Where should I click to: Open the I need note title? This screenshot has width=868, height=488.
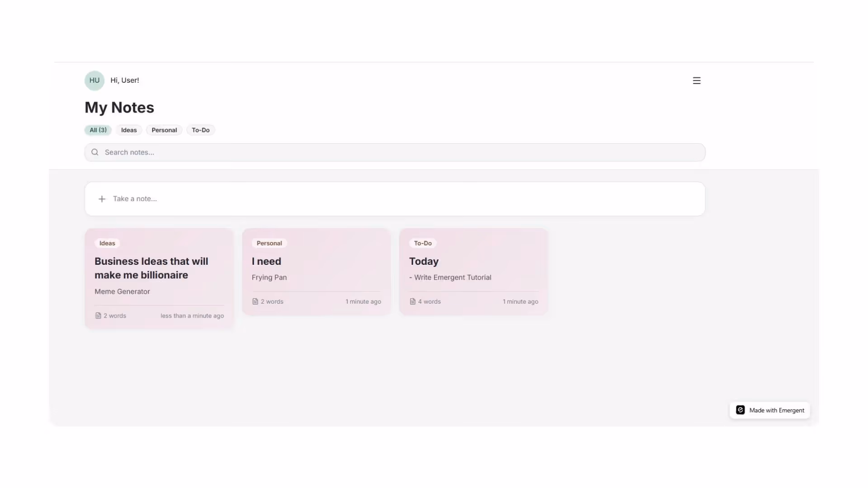click(266, 261)
